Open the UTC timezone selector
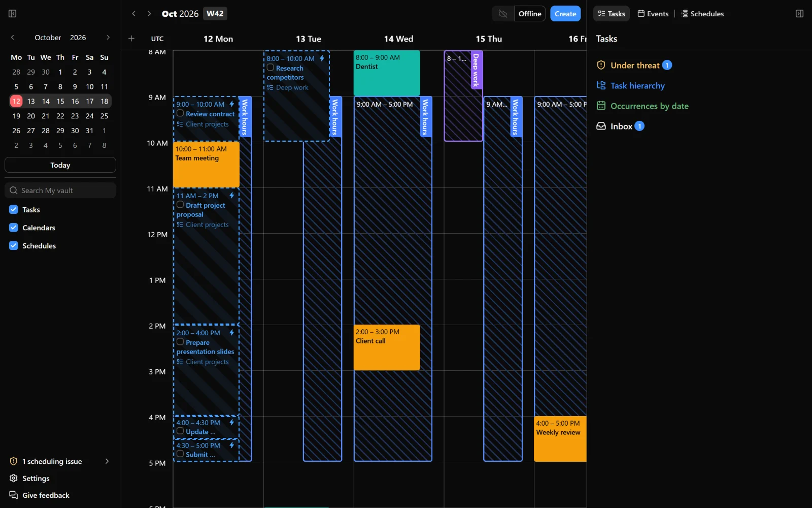 pyautogui.click(x=157, y=39)
